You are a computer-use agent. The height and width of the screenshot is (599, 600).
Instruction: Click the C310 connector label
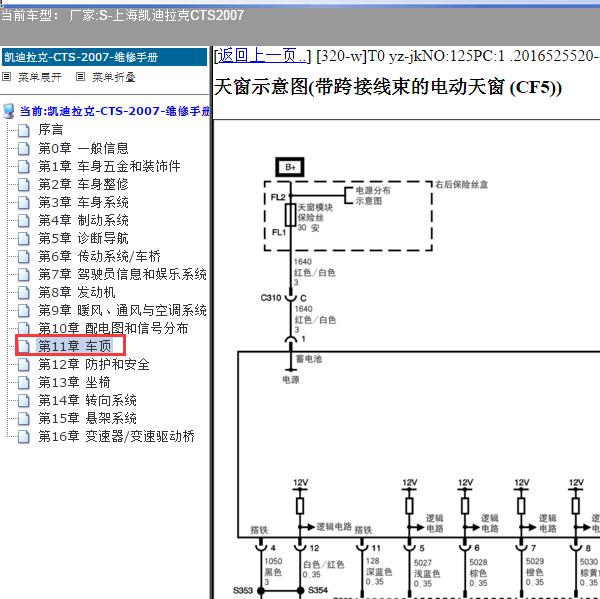[x=271, y=298]
